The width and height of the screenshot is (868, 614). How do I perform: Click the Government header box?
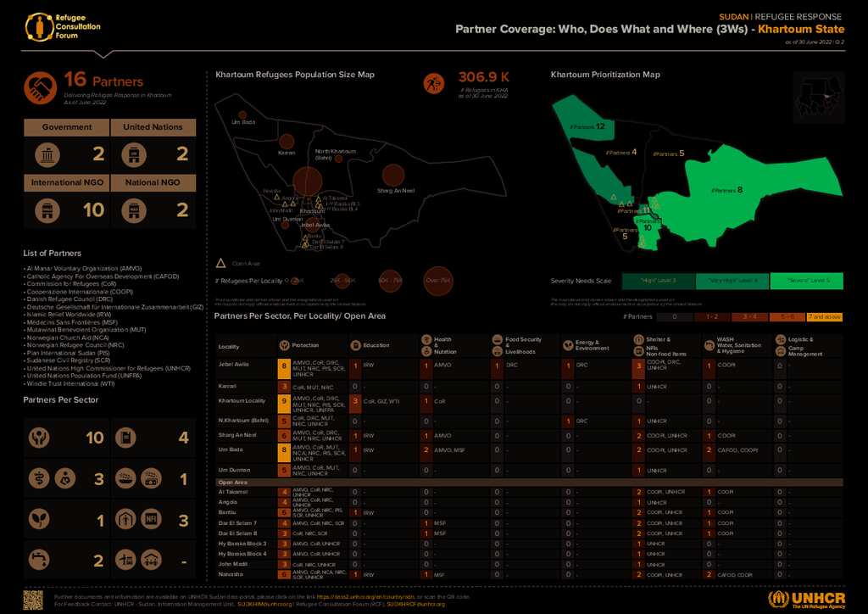66,127
